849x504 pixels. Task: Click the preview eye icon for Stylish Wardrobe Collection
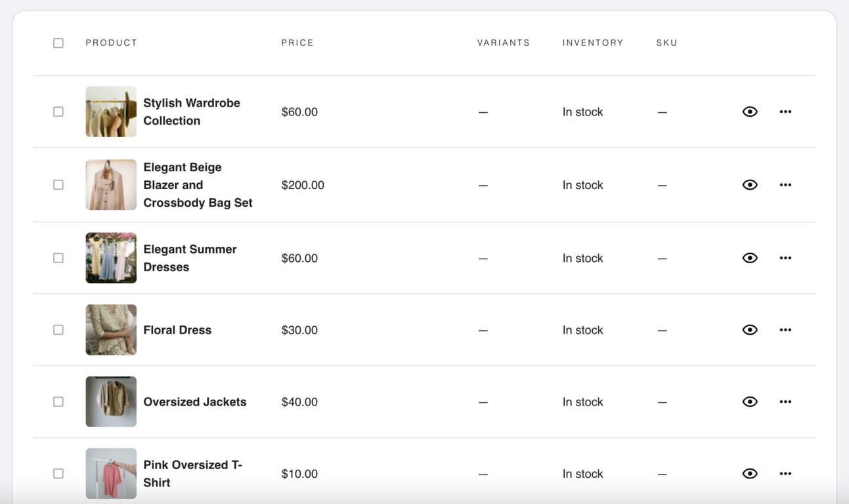(750, 112)
